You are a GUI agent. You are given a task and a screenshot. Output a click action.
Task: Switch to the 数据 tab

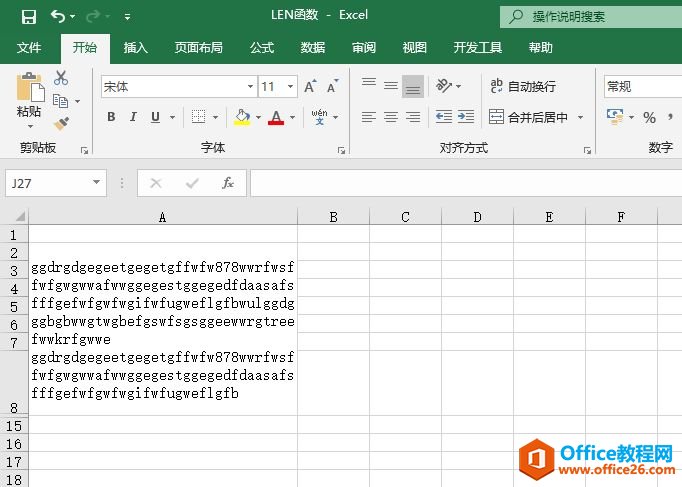pos(313,47)
